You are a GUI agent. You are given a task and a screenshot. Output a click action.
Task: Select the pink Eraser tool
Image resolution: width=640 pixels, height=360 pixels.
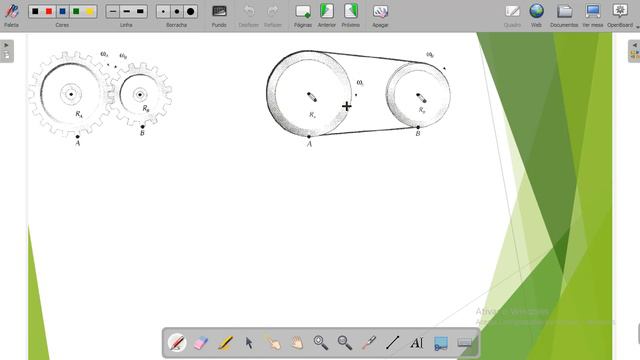(201, 343)
